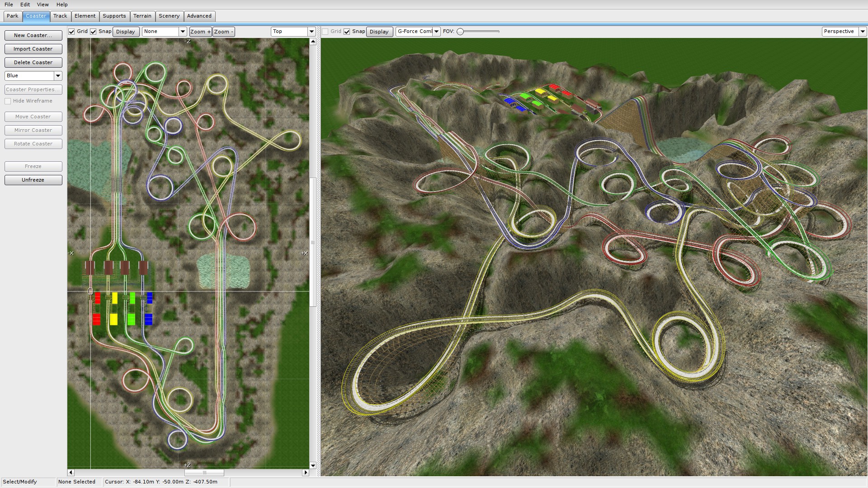The width and height of the screenshot is (868, 488).
Task: Click the scroll up arrow in top view
Action: tap(313, 42)
